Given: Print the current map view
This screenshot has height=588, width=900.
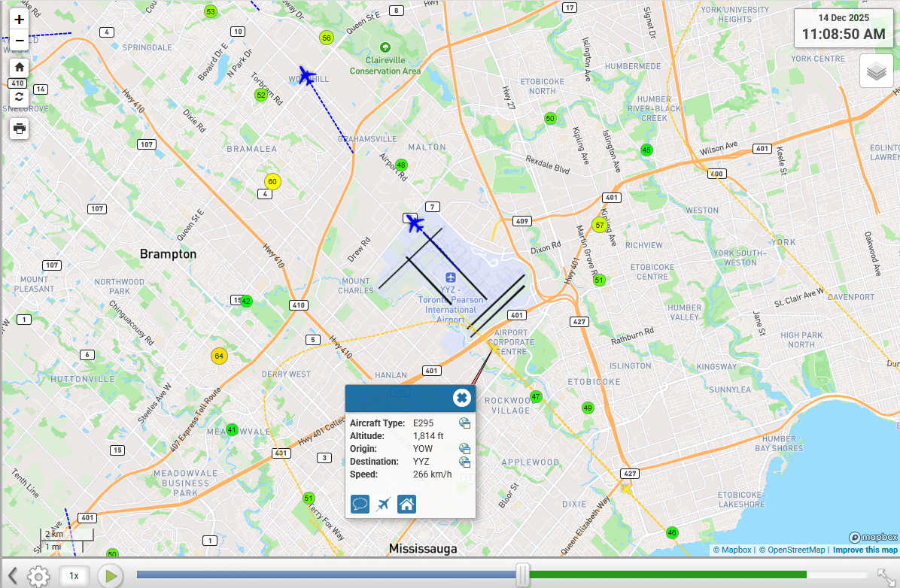Looking at the screenshot, I should click(20, 128).
